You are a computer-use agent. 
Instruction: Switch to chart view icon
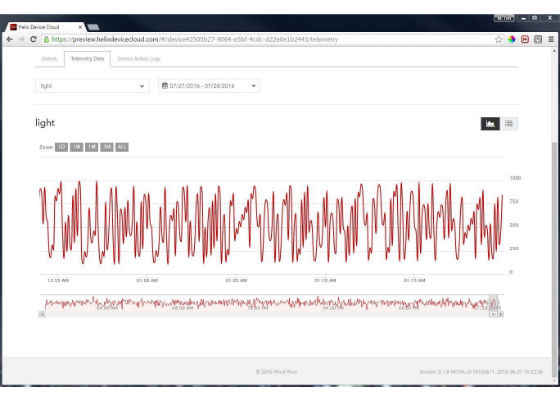[490, 124]
